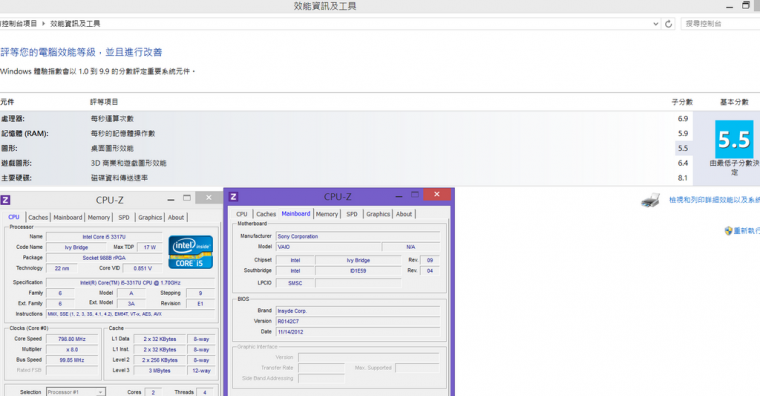Click the Bus Speed 99.85 MHz value
The width and height of the screenshot is (760, 396).
[72, 360]
